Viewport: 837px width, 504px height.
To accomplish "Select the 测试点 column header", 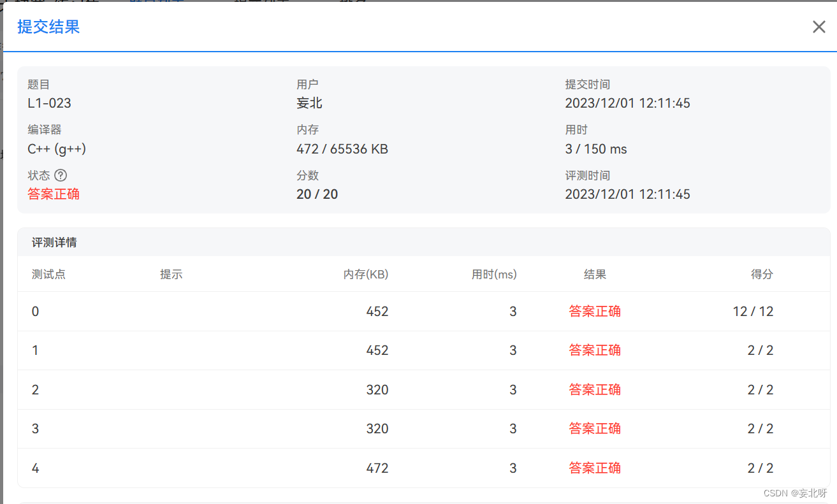I will (x=48, y=275).
